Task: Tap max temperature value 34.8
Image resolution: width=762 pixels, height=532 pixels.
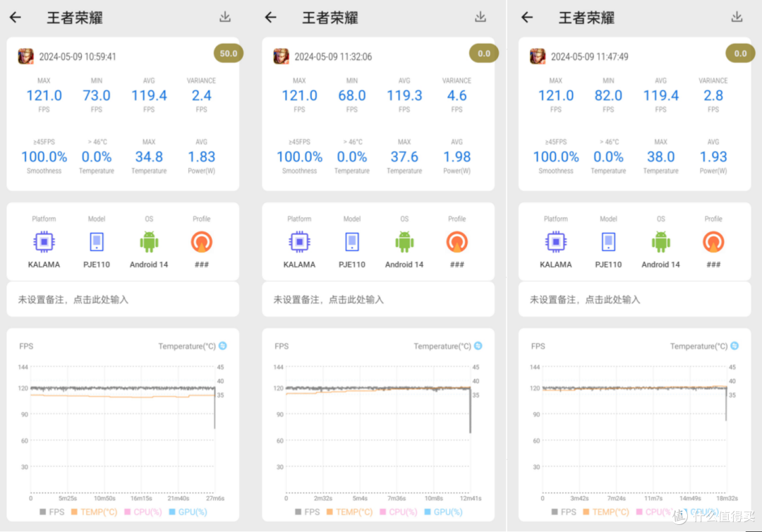Action: 149,157
